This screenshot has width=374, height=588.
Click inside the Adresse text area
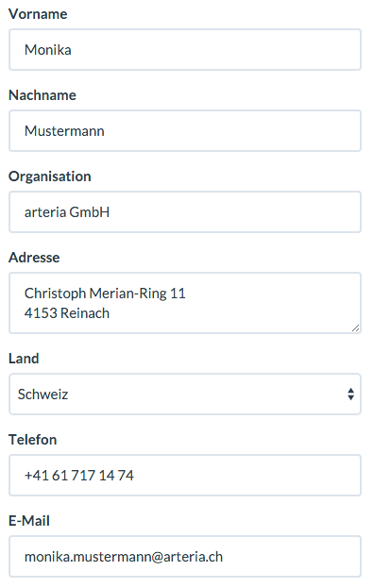pos(185,303)
